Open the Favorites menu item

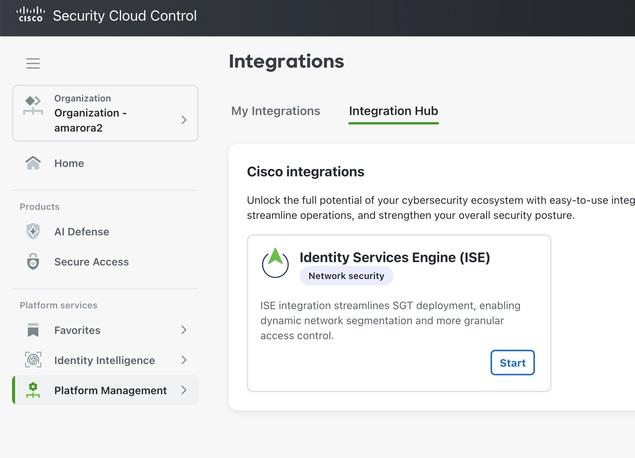tap(105, 330)
